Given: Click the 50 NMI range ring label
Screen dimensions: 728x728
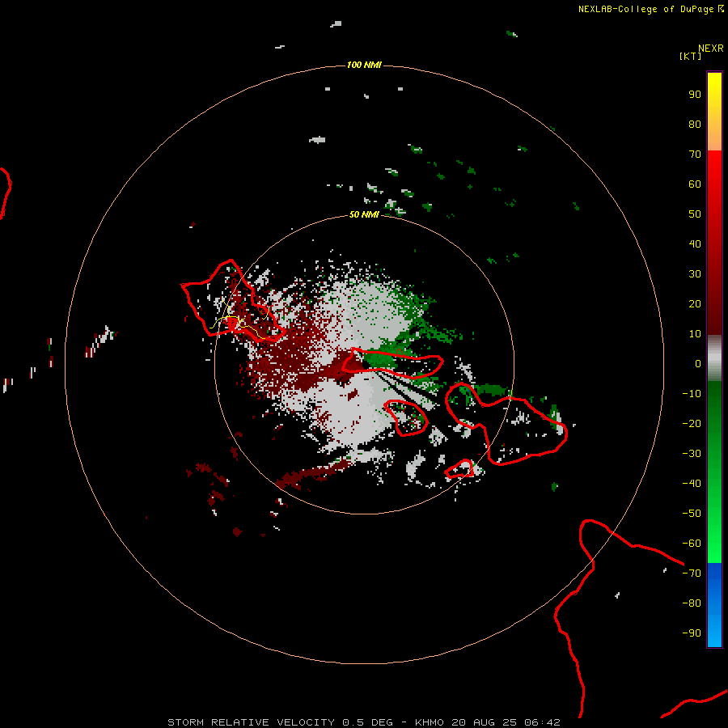Looking at the screenshot, I should pyautogui.click(x=364, y=214).
